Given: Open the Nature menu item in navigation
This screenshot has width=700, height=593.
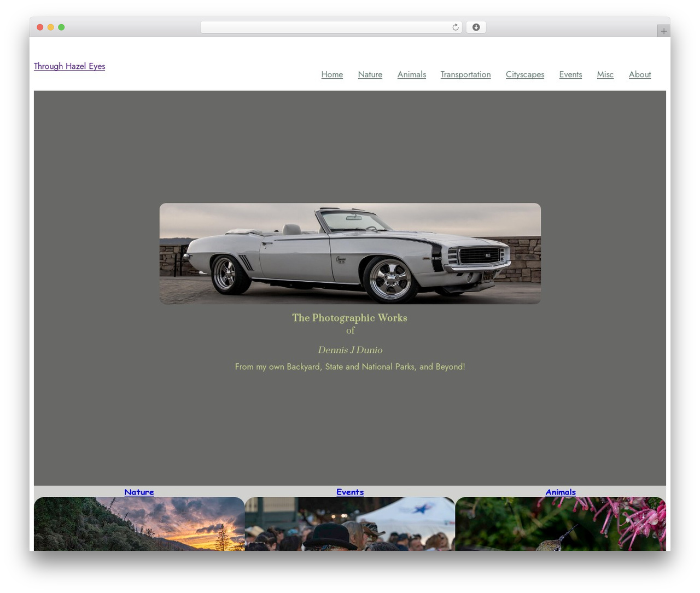Looking at the screenshot, I should tap(370, 74).
